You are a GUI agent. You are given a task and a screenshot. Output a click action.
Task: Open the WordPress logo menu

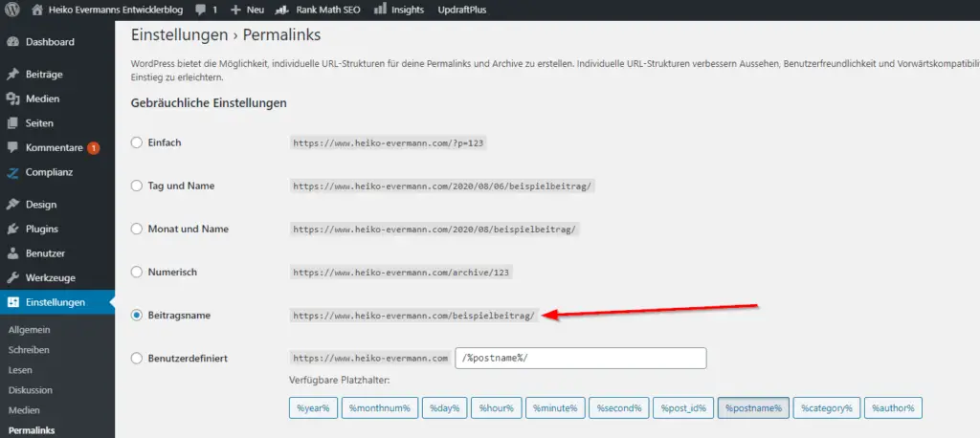[x=13, y=10]
